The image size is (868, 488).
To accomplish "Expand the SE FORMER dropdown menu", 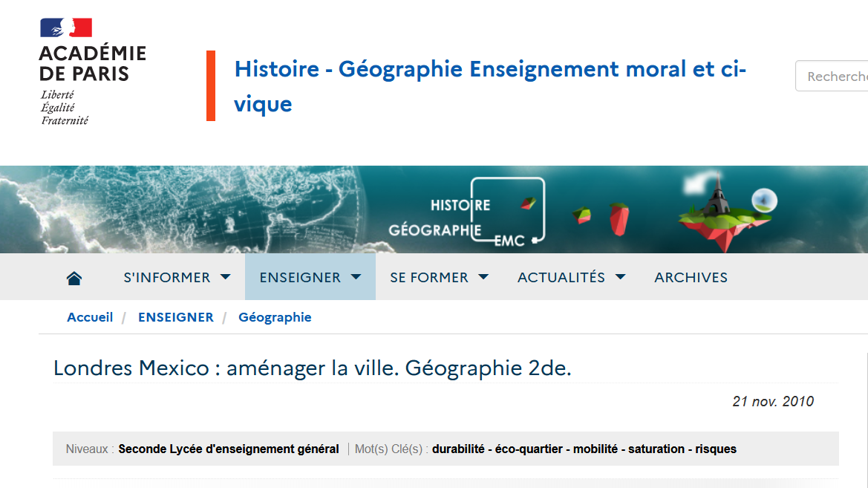I will (x=439, y=277).
